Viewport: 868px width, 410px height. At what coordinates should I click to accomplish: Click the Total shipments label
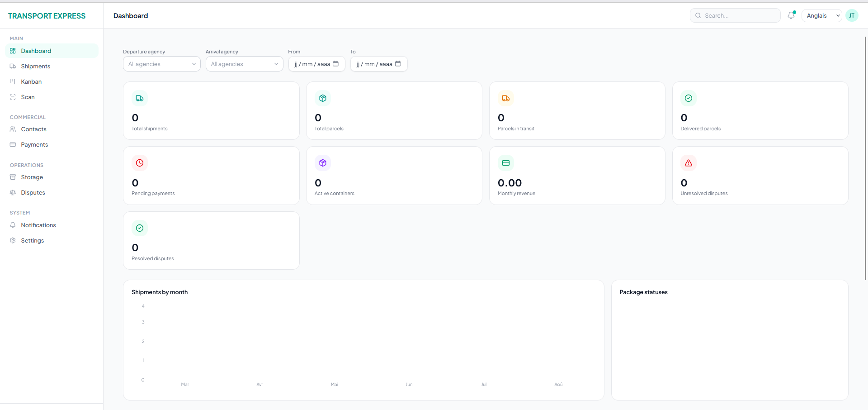coord(150,129)
